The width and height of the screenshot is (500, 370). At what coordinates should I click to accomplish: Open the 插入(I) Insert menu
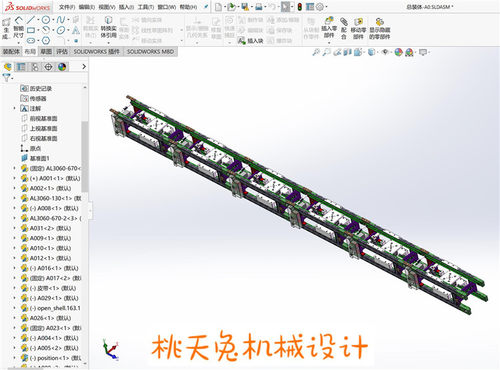tap(126, 7)
